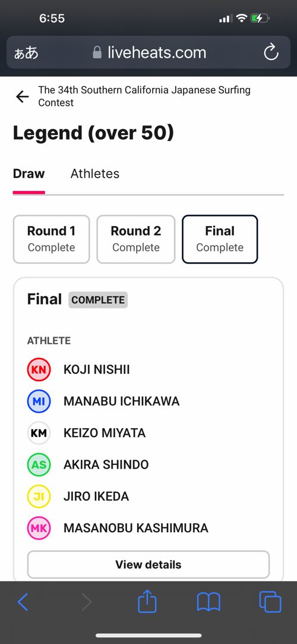Open the contest title link at the top
Image resolution: width=297 pixels, height=644 pixels.
pyautogui.click(x=144, y=96)
